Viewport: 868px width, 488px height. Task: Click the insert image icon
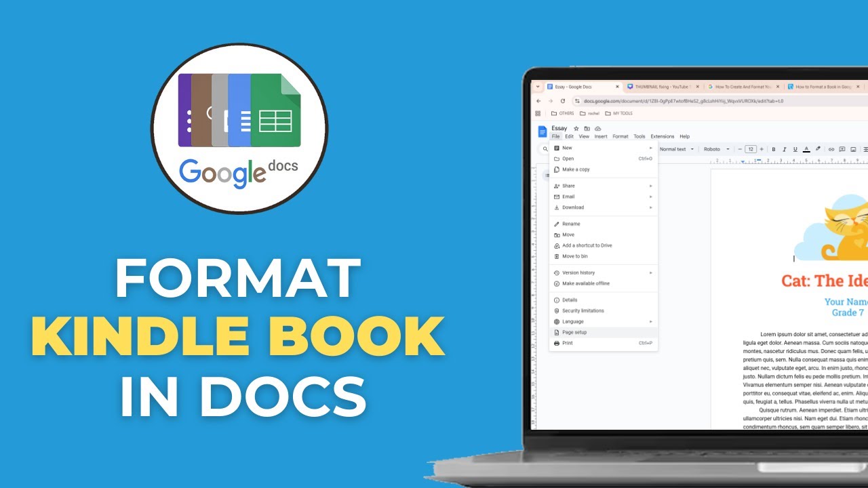pyautogui.click(x=853, y=149)
